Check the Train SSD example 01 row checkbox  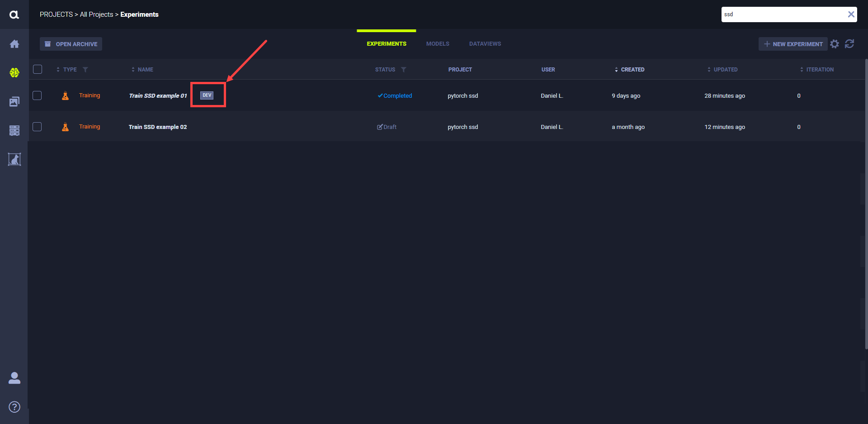coord(38,95)
